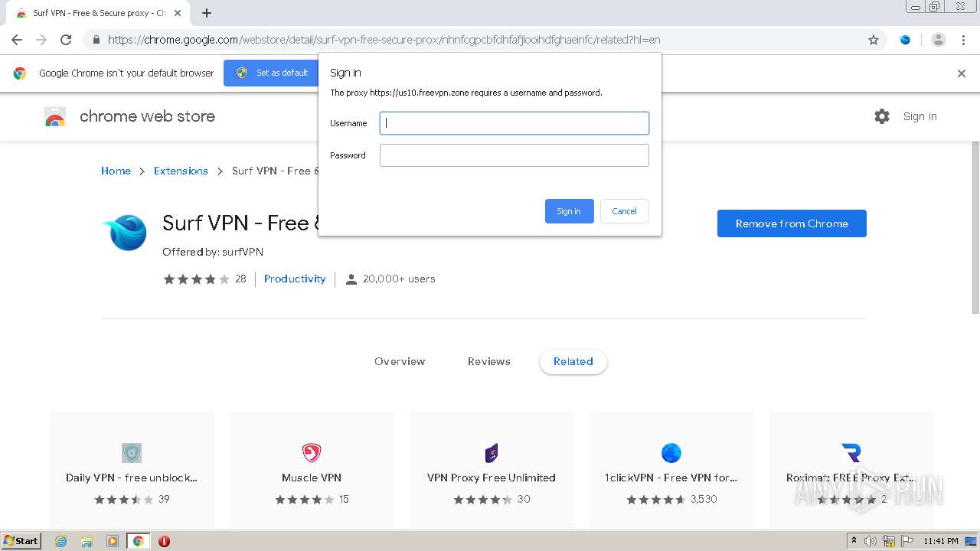Open the Daily VPN - free unblock card title
980x551 pixels.
[132, 478]
